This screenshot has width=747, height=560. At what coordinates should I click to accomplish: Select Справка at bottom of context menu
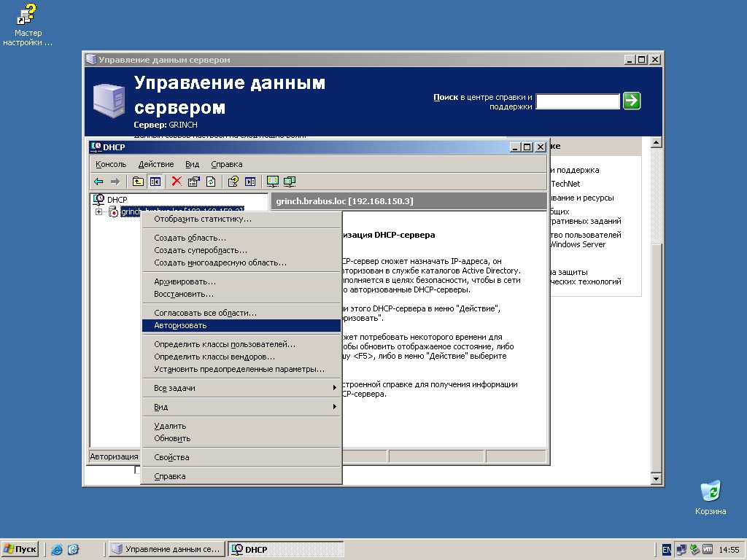click(241, 477)
